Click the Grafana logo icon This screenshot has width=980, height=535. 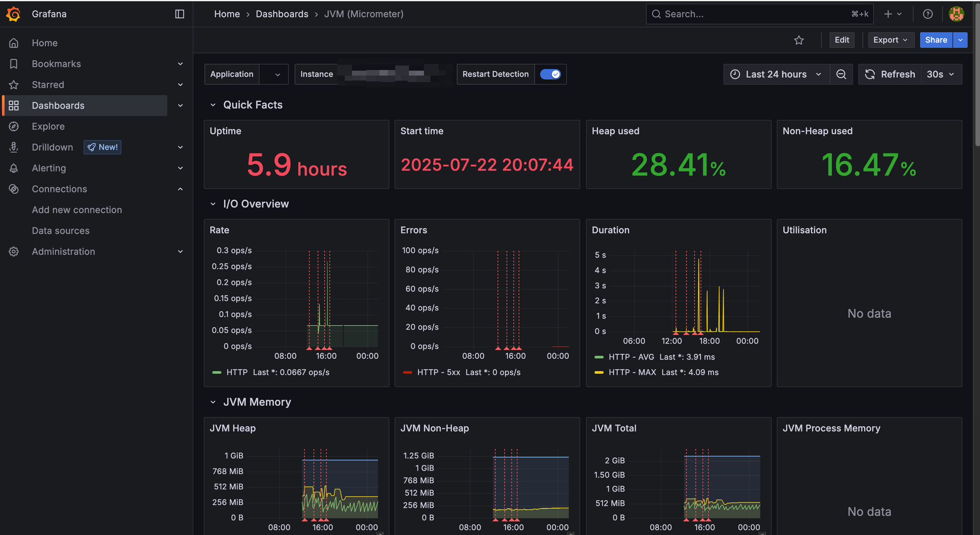click(x=13, y=14)
